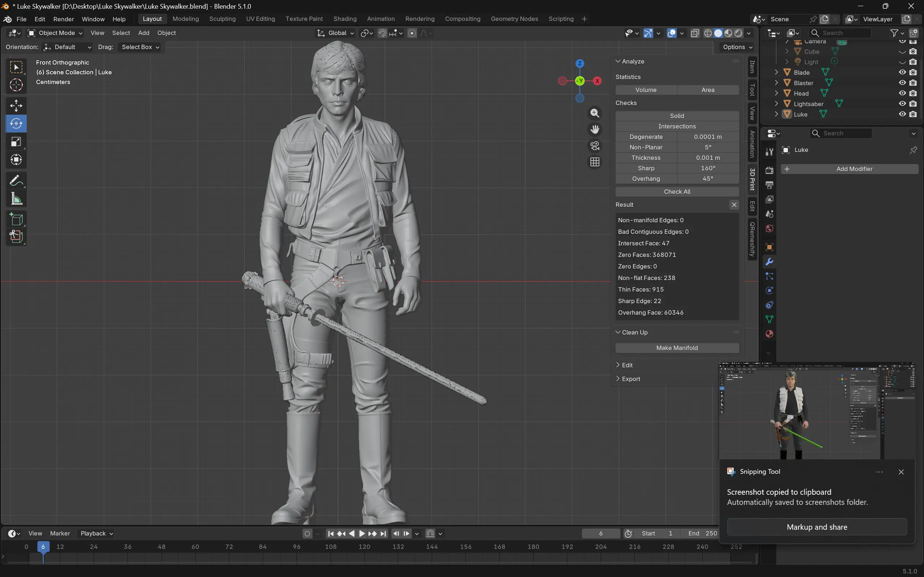Open the Output properties tab icon

coord(769,185)
